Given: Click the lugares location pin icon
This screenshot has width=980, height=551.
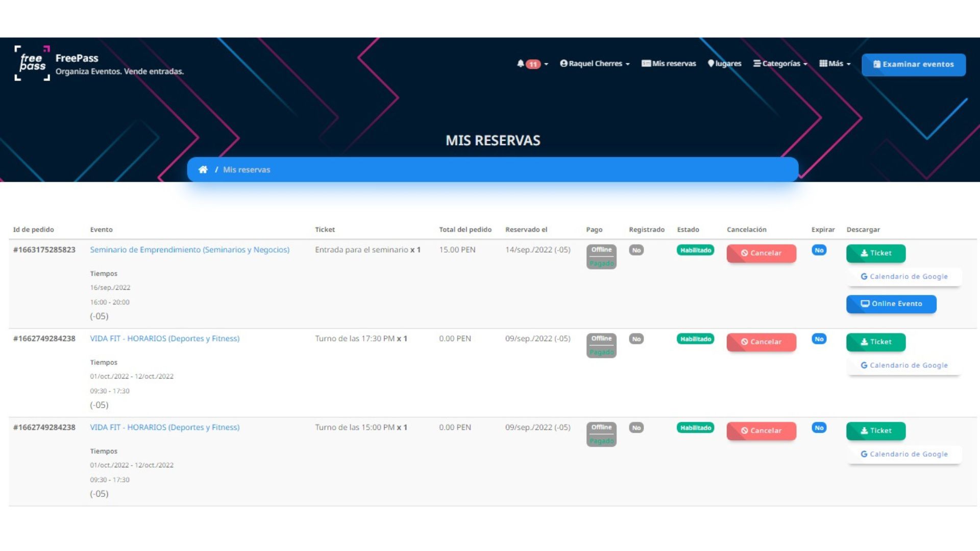Looking at the screenshot, I should pyautogui.click(x=710, y=64).
